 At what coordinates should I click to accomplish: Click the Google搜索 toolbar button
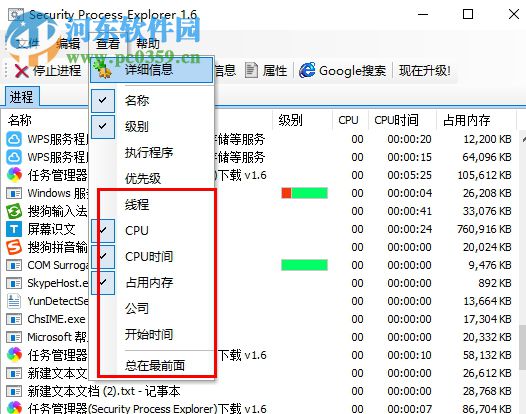tap(343, 70)
